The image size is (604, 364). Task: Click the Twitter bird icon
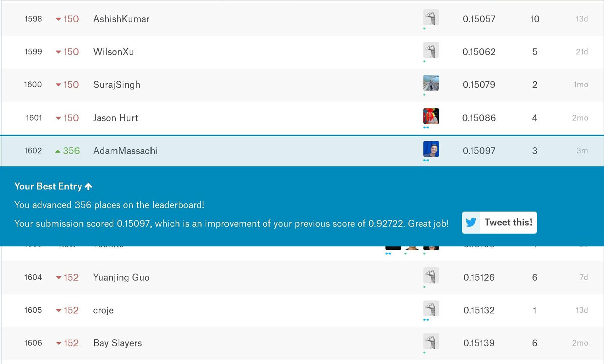tap(471, 222)
